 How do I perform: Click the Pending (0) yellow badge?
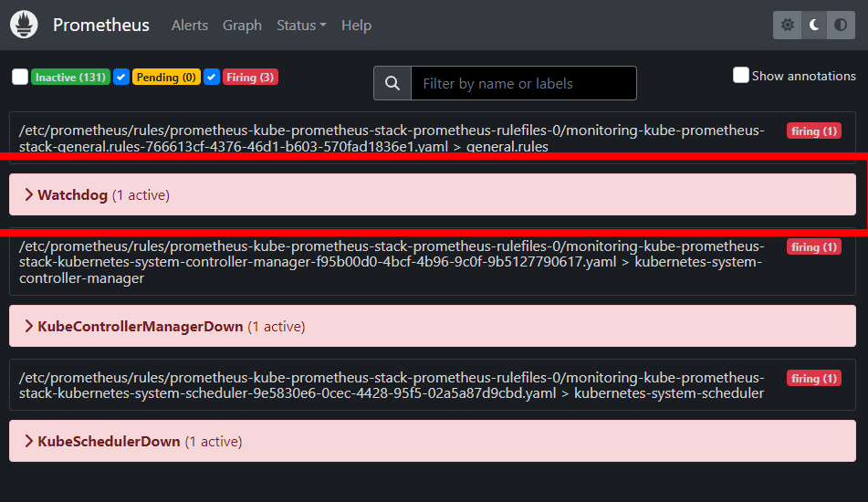166,77
